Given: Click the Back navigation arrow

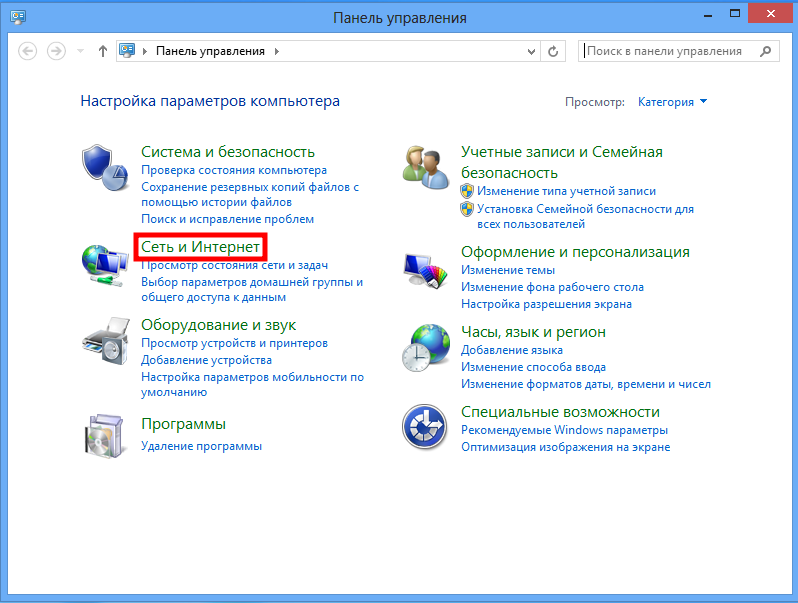Looking at the screenshot, I should coord(27,51).
